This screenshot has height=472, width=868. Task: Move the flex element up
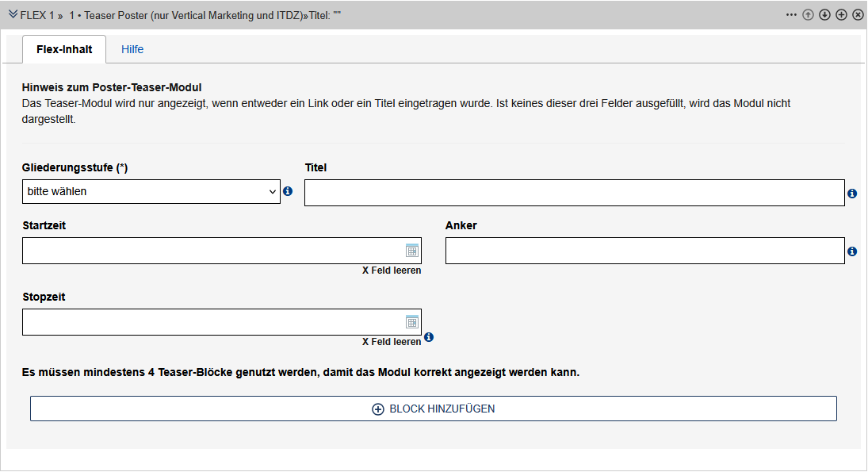pos(808,15)
